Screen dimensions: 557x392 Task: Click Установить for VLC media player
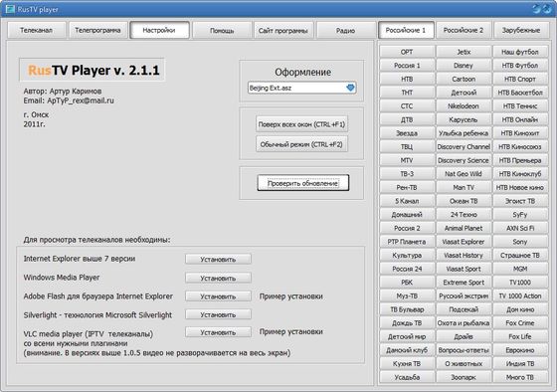tap(218, 332)
